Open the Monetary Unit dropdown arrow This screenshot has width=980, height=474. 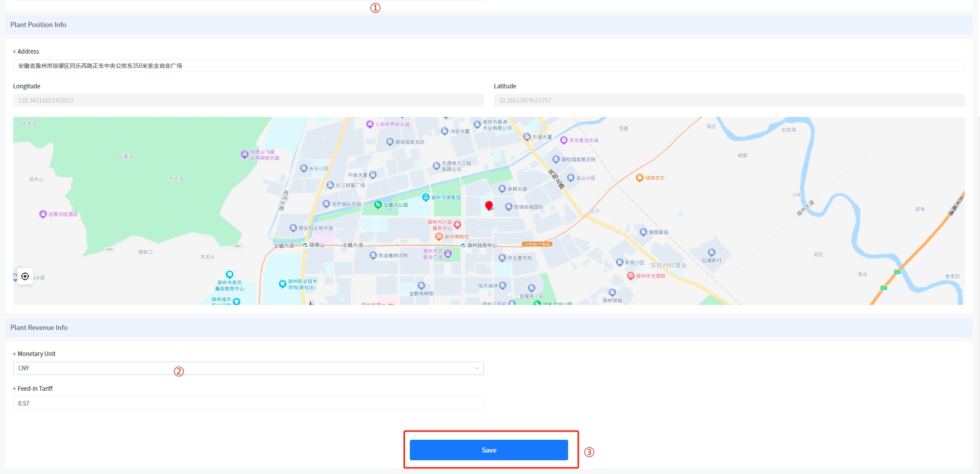tap(477, 368)
